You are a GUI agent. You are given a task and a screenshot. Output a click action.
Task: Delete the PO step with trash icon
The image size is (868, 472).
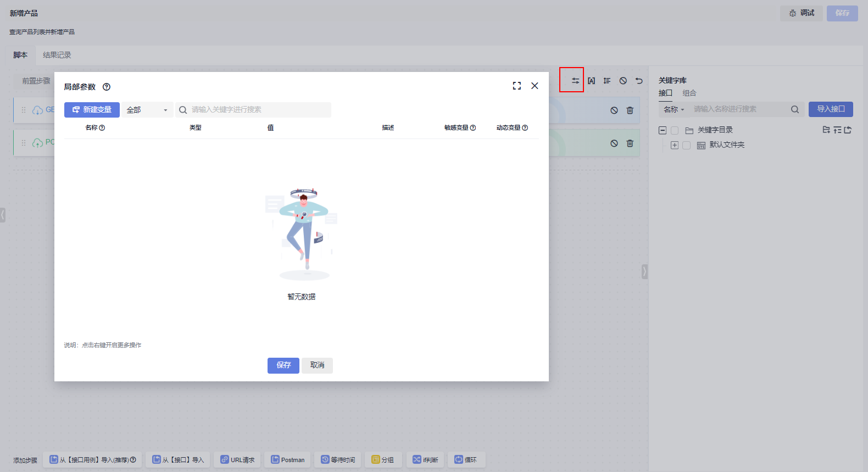click(x=630, y=143)
